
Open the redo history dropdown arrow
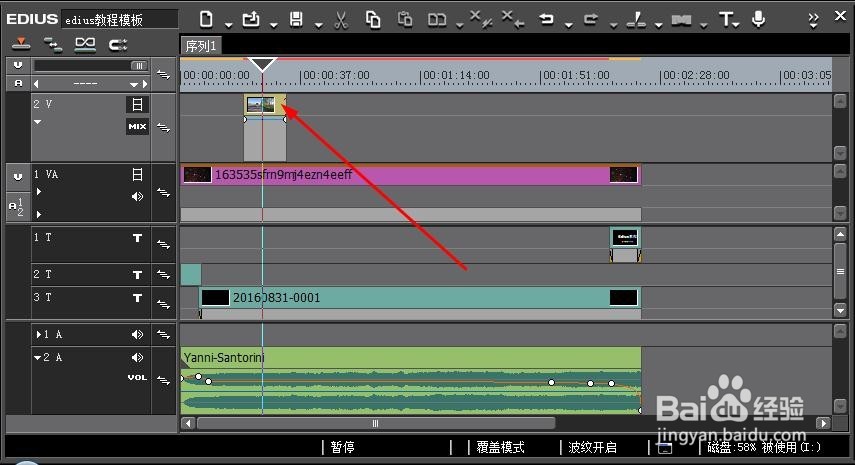tap(613, 24)
